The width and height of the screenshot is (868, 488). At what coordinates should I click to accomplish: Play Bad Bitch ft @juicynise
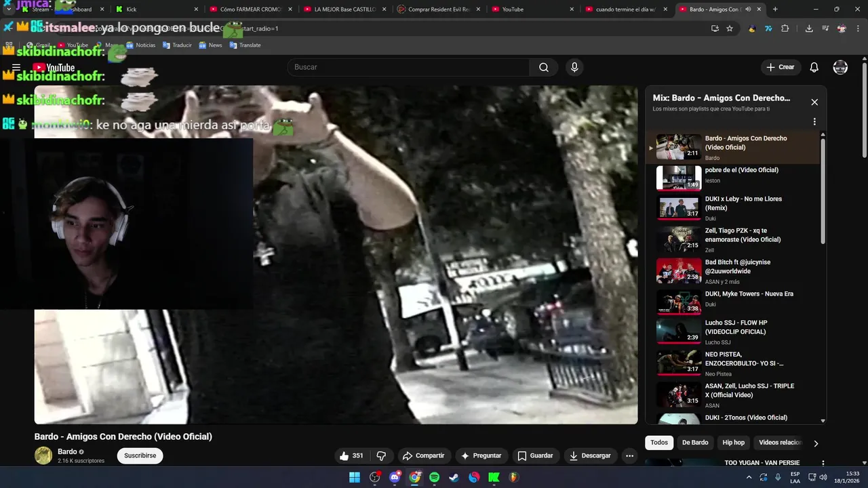[732, 271]
